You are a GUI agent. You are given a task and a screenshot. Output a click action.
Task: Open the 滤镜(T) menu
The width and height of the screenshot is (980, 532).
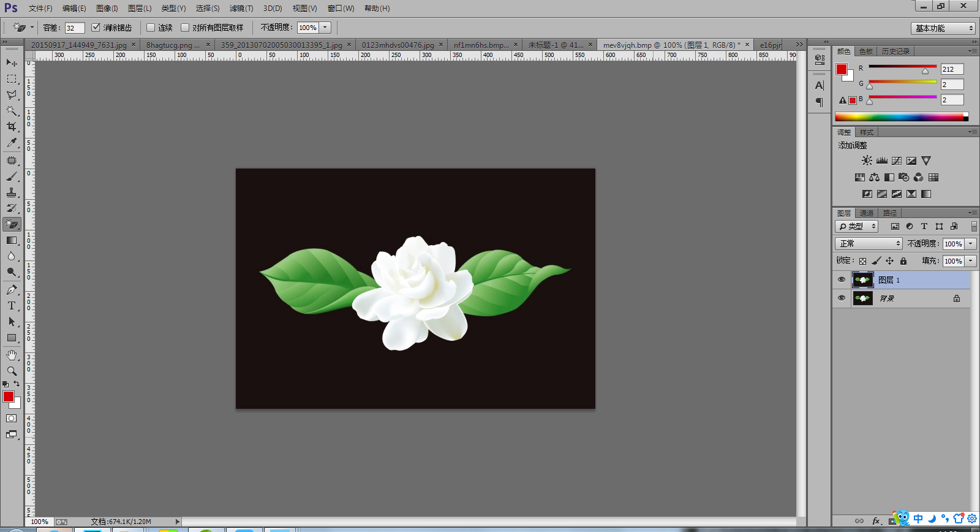[241, 9]
